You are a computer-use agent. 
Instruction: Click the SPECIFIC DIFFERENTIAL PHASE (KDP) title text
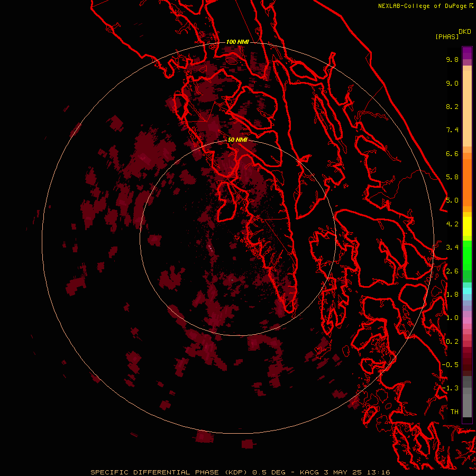click(169, 472)
